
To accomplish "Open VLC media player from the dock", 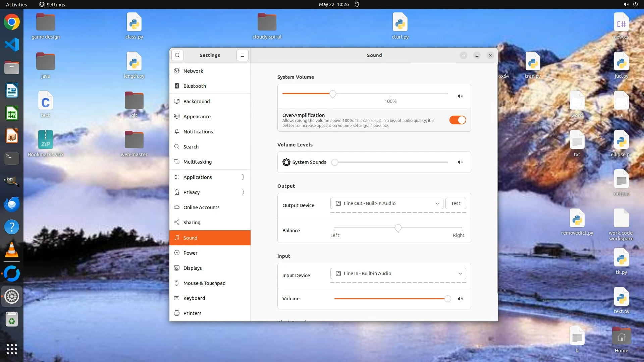I will tap(12, 250).
